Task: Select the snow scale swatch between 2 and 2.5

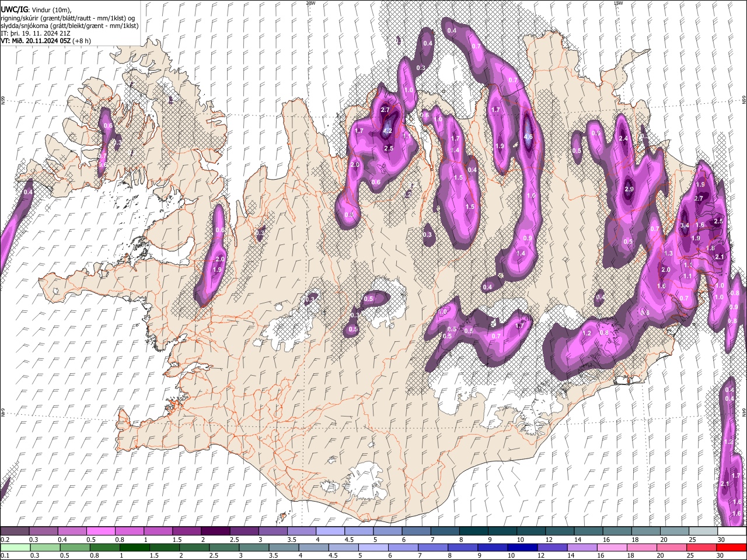Action: (x=215, y=531)
